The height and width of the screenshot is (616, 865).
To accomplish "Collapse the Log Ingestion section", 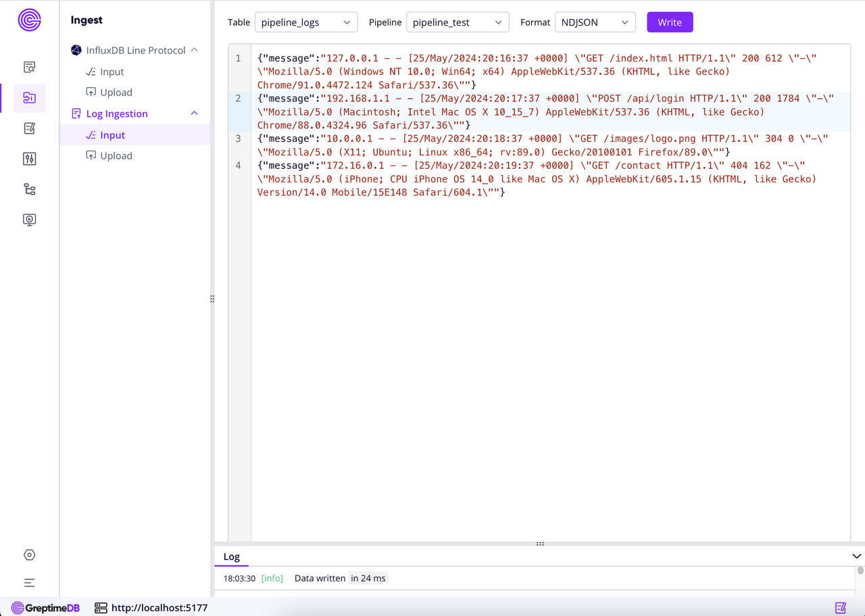I will (194, 113).
